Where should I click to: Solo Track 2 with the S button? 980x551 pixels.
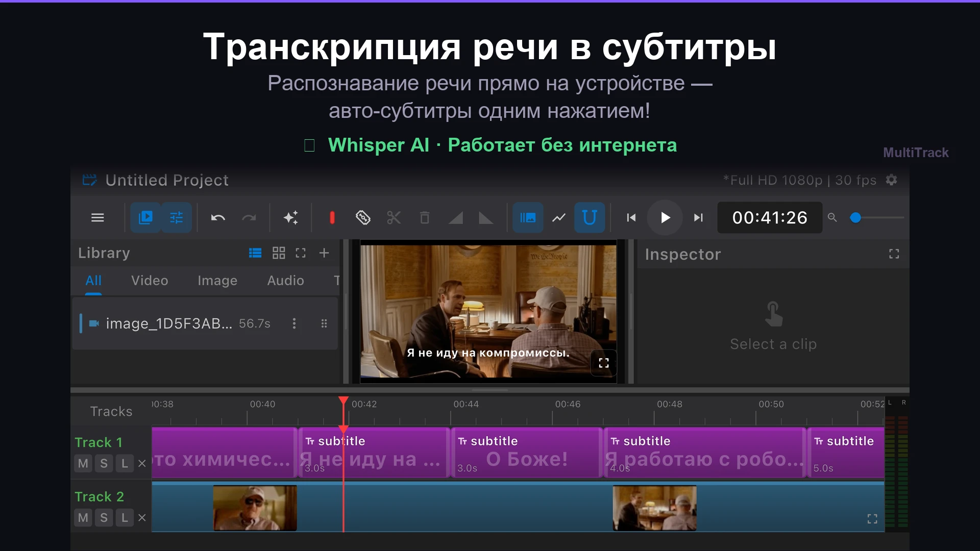[104, 518]
